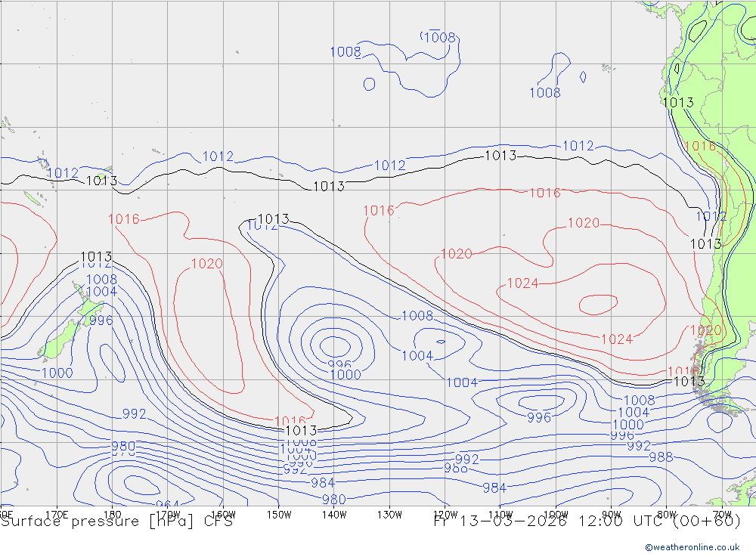Click the 130W longitude axis label
This screenshot has width=756, height=554.
coord(389,515)
